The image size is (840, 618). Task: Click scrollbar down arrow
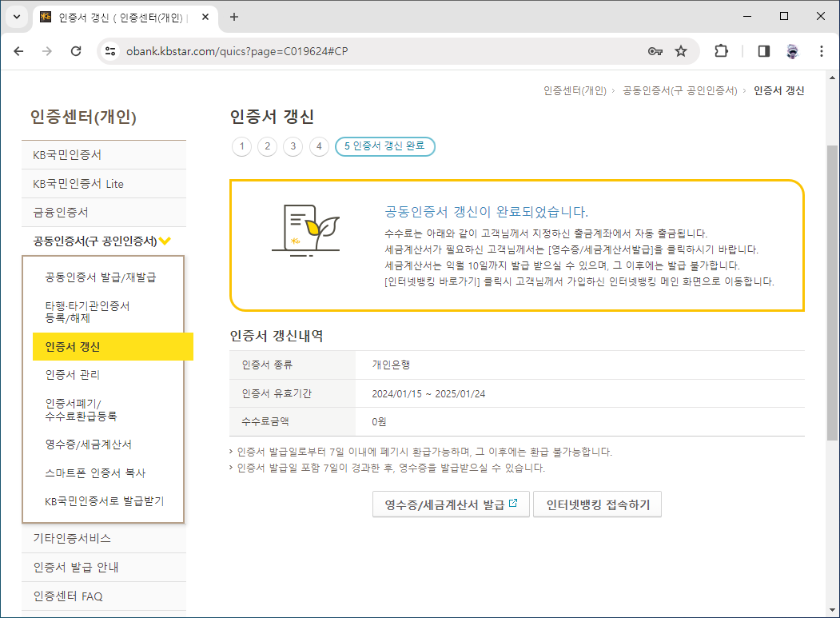832,610
